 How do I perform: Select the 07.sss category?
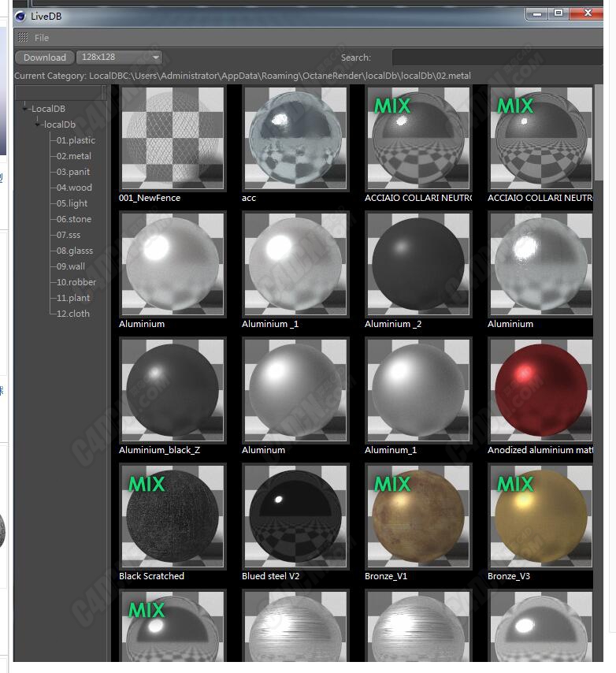coord(69,235)
